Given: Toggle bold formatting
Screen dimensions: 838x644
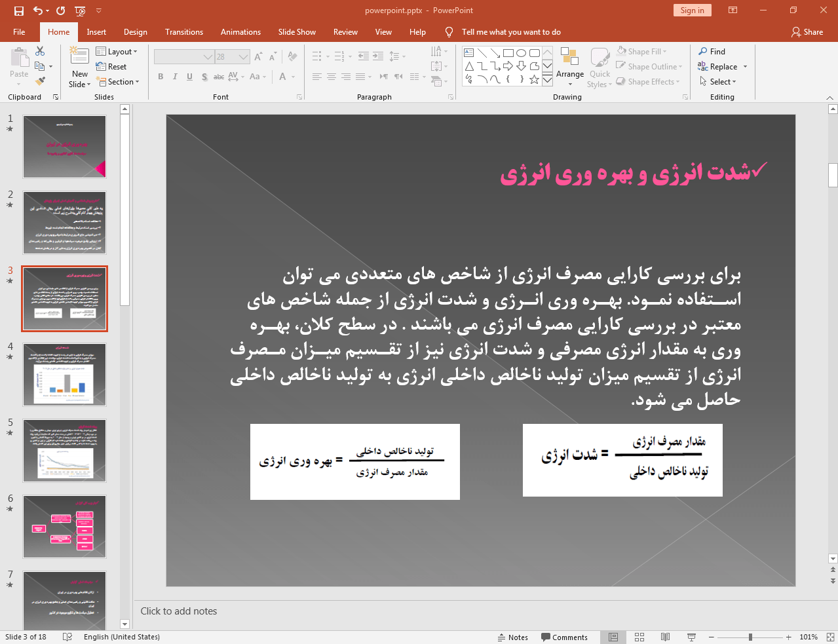Looking at the screenshot, I should click(x=160, y=77).
